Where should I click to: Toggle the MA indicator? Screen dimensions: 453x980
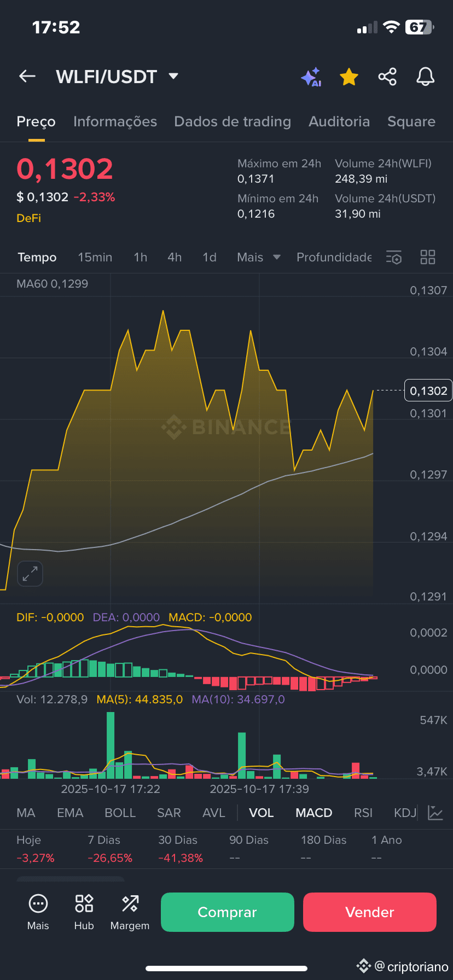coord(26,813)
